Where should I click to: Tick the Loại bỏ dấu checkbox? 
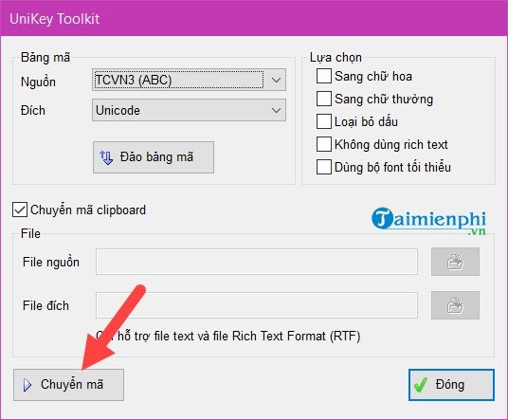[323, 121]
